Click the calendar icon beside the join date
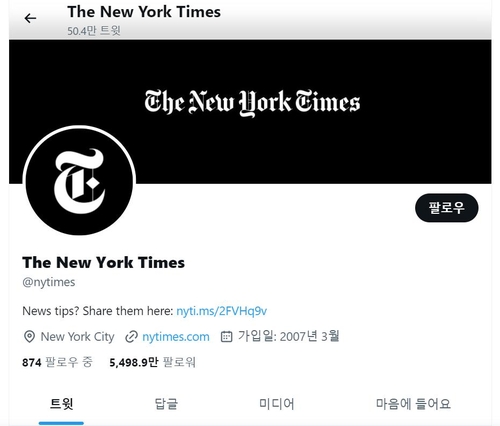Screen dimensions: 500x426 tap(226, 336)
